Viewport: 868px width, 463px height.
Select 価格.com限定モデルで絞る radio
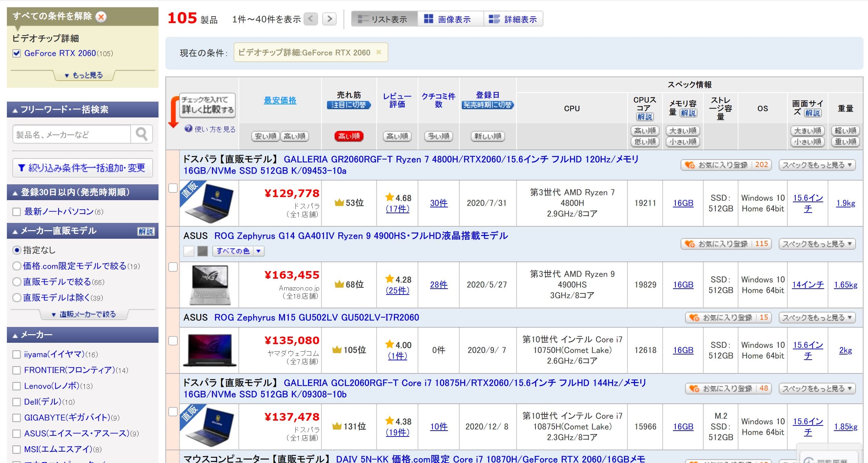[x=17, y=266]
